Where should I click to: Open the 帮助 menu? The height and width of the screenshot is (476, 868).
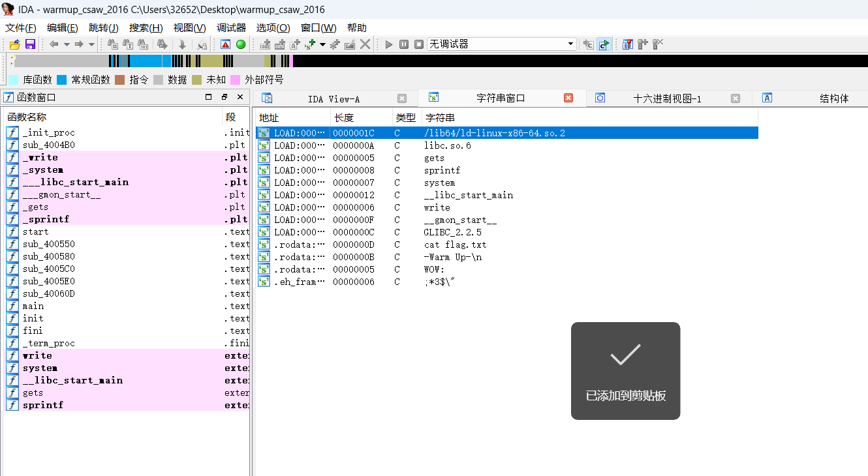(357, 27)
